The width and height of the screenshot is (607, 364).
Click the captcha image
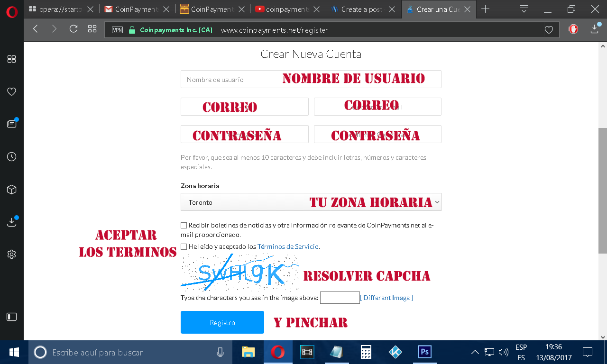pos(240,273)
